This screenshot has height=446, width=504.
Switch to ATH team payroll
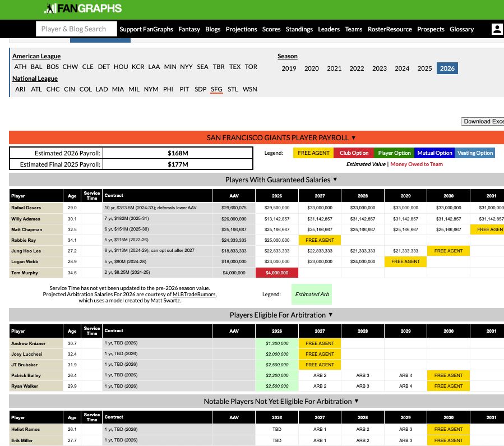(20, 67)
